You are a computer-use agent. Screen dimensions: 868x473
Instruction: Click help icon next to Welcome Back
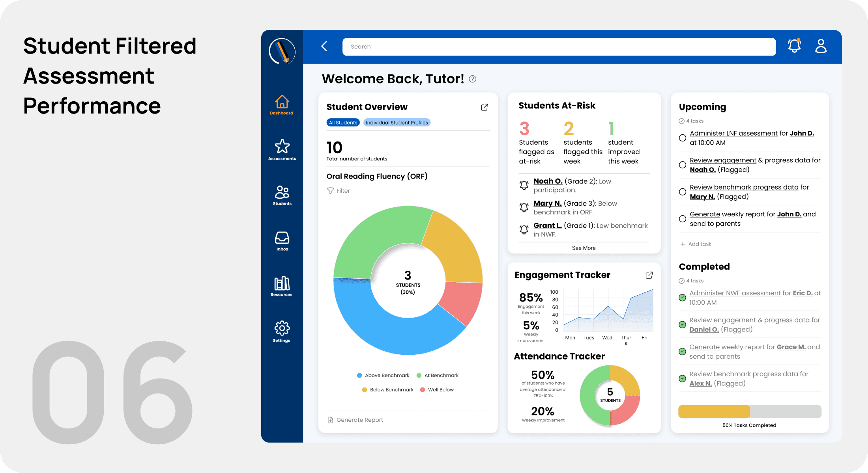(x=472, y=79)
